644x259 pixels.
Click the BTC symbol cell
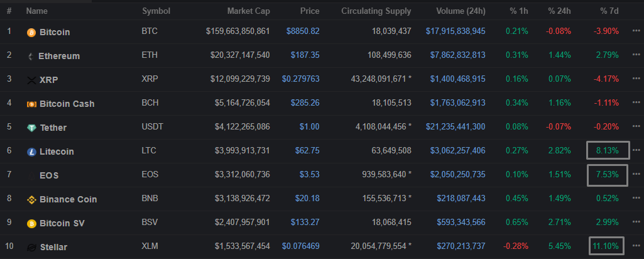[x=150, y=31]
